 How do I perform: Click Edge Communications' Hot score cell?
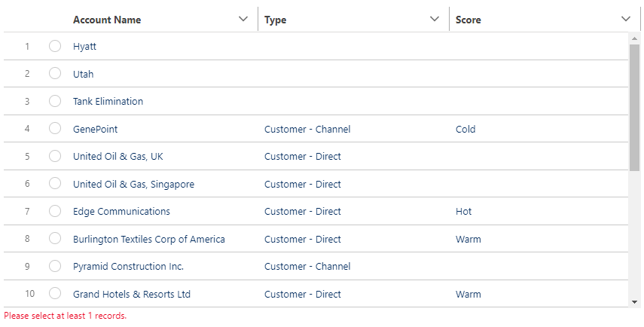click(464, 212)
